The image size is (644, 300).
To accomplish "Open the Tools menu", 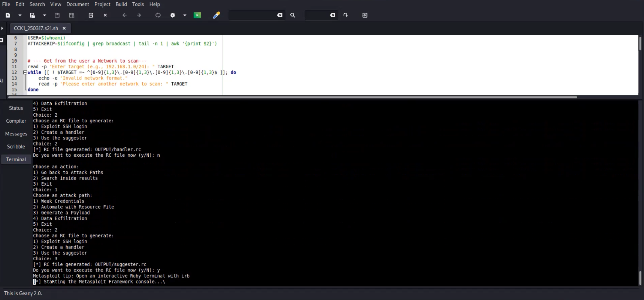I will click(x=138, y=4).
